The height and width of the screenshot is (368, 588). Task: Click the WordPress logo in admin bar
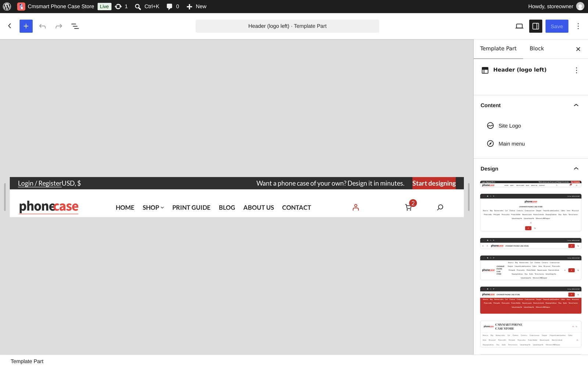7,6
